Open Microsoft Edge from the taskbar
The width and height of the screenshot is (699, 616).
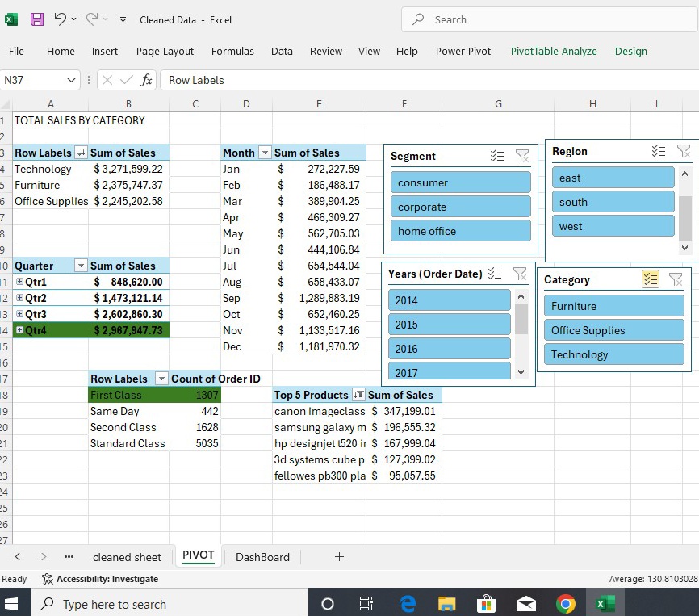[x=408, y=604]
